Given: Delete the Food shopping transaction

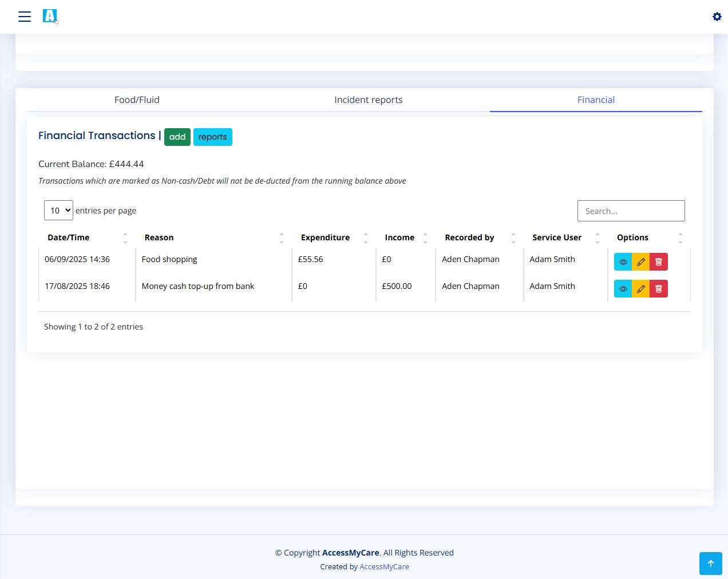Looking at the screenshot, I should (659, 262).
